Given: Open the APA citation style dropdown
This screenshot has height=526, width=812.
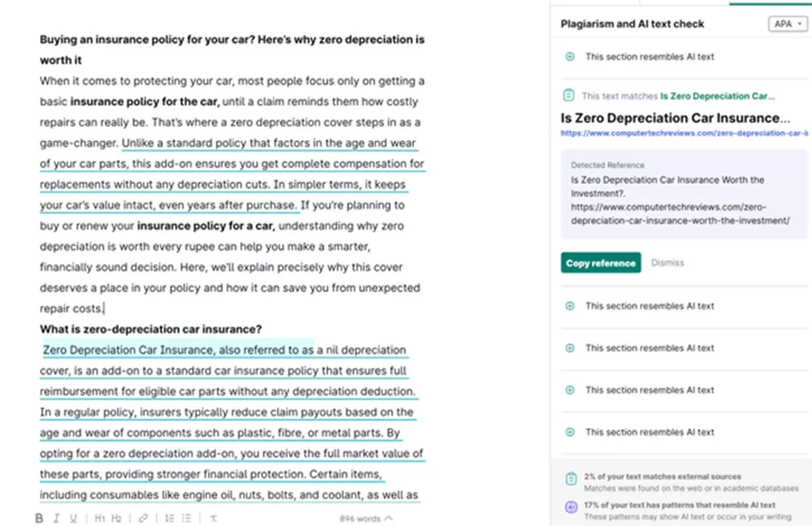Looking at the screenshot, I should 788,24.
